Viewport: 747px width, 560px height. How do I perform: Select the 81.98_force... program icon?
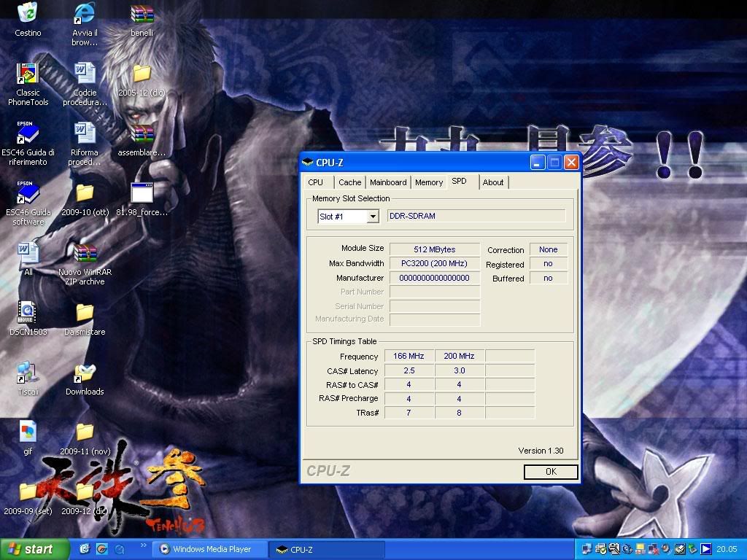[142, 192]
